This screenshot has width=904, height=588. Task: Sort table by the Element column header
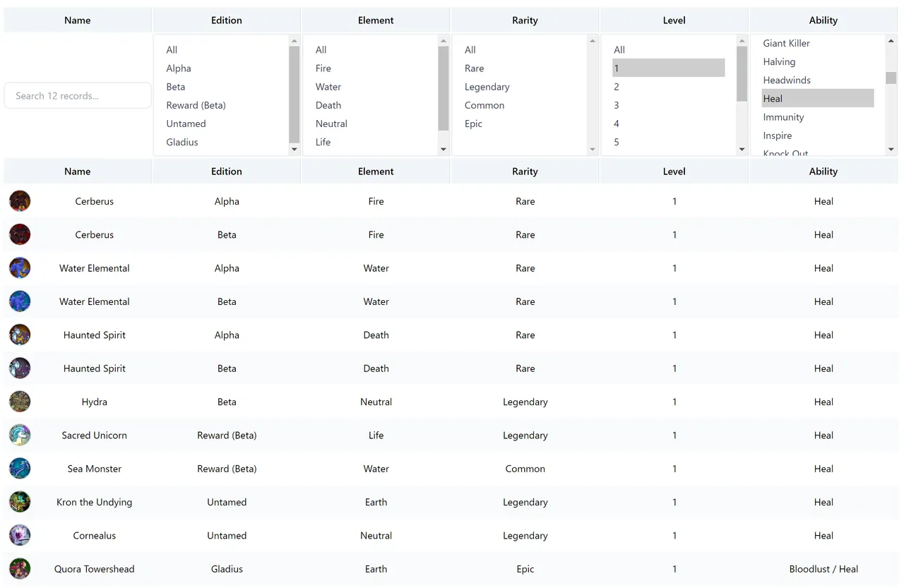pyautogui.click(x=376, y=172)
